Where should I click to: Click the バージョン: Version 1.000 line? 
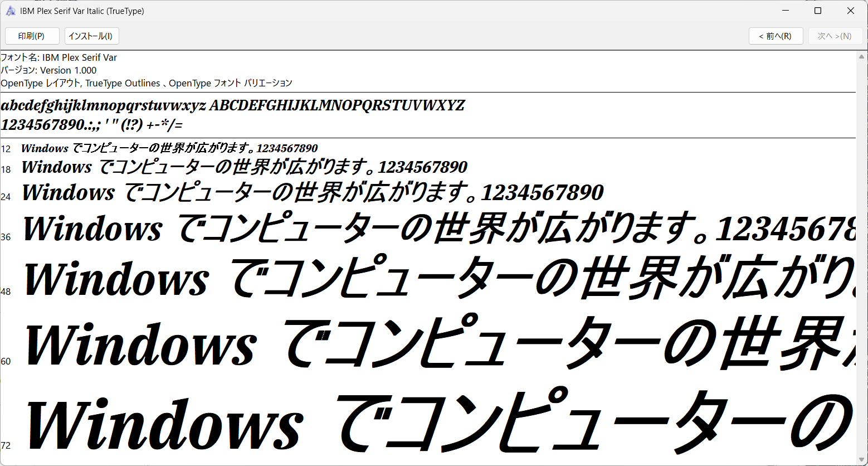tap(48, 70)
